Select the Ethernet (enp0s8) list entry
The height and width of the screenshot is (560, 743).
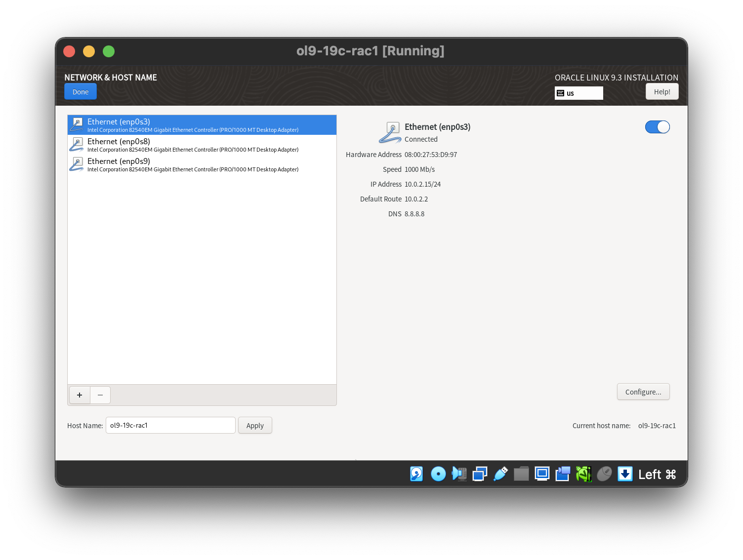(202, 145)
